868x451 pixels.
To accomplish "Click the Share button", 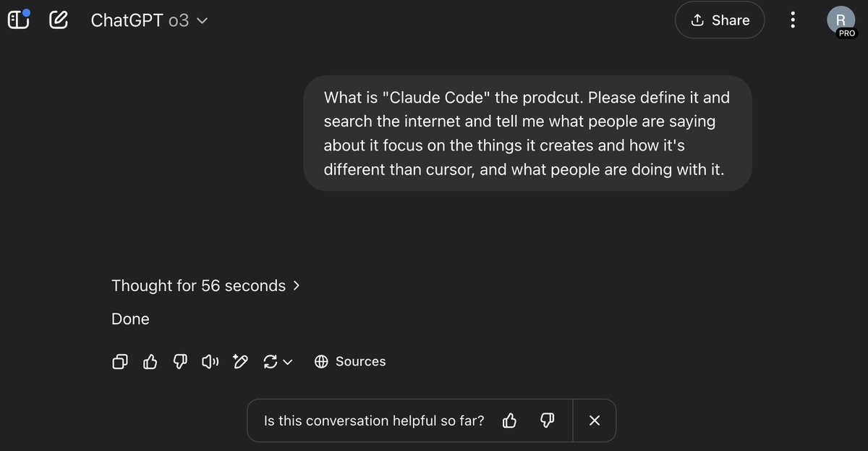I will 720,20.
